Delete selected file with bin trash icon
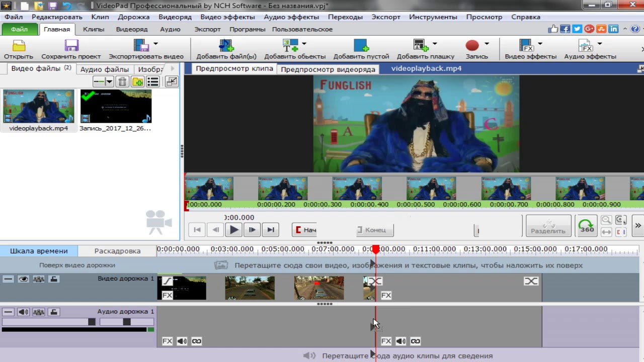The height and width of the screenshot is (362, 644). pyautogui.click(x=122, y=81)
